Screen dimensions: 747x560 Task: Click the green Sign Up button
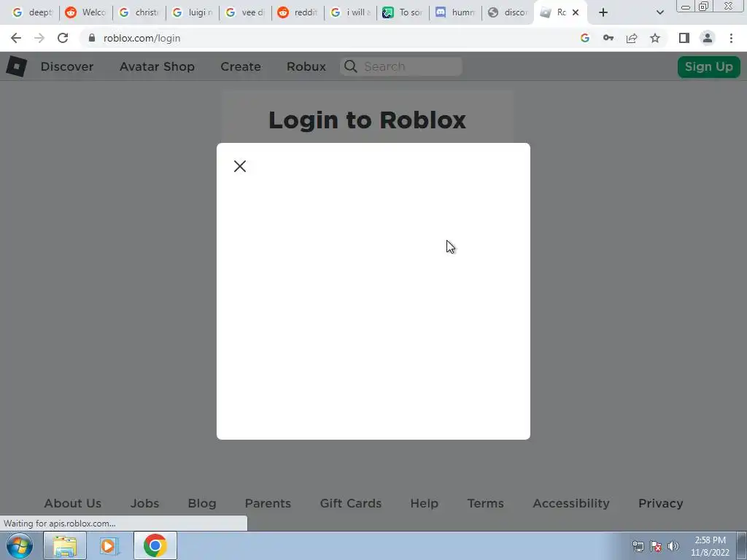[x=708, y=66]
